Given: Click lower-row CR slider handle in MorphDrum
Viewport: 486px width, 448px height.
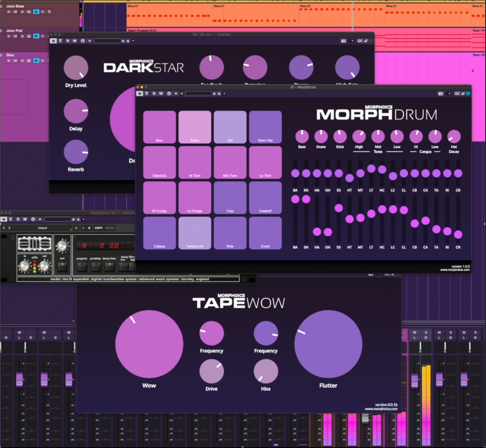Looking at the screenshot, I should click(x=458, y=234).
